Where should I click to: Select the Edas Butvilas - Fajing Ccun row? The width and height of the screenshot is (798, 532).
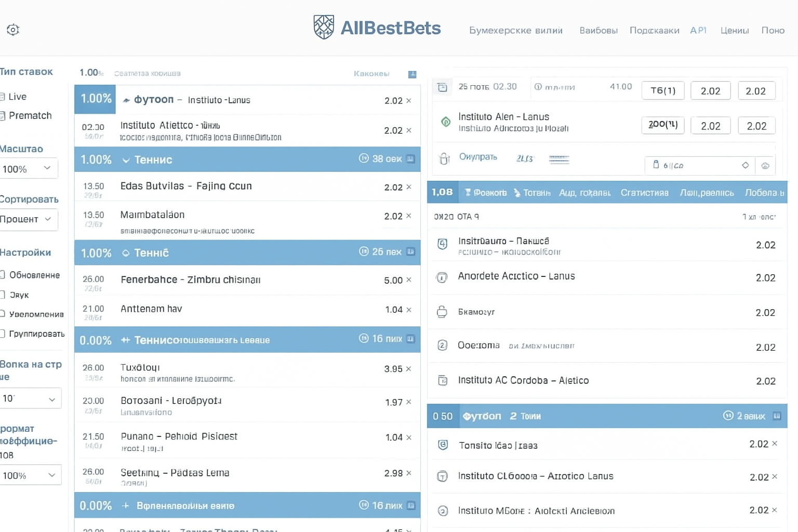[186, 187]
